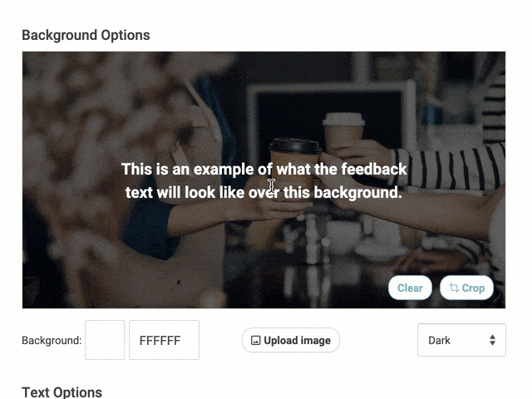Select the Dark text in the dropdown
The height and width of the screenshot is (399, 532).
click(x=439, y=340)
